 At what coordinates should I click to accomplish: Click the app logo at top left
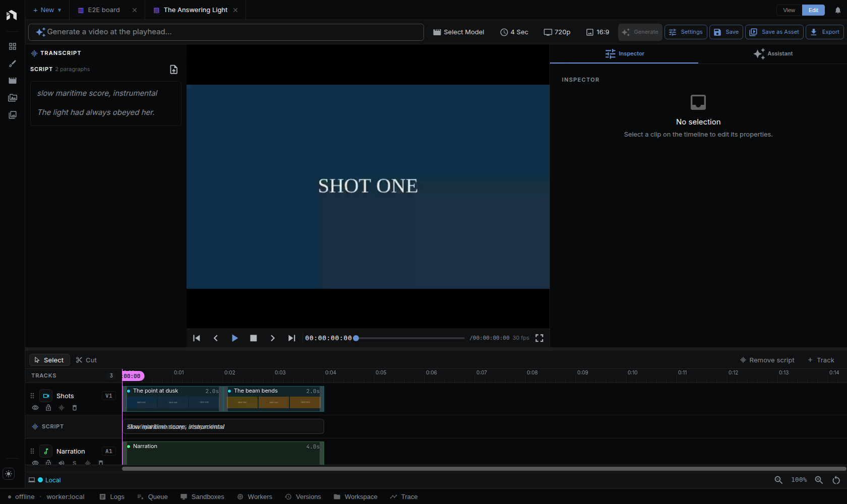[x=12, y=15]
